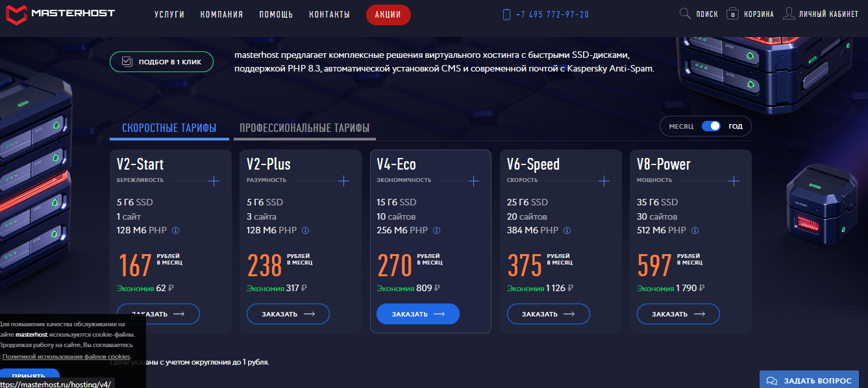Open the V8-Power tariff title
This screenshot has width=868, height=388.
[x=664, y=164]
